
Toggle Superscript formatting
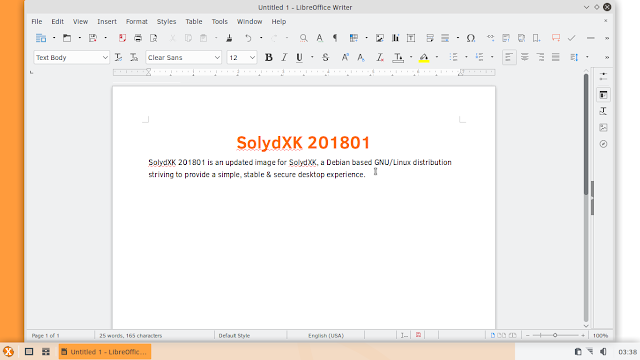click(345, 58)
